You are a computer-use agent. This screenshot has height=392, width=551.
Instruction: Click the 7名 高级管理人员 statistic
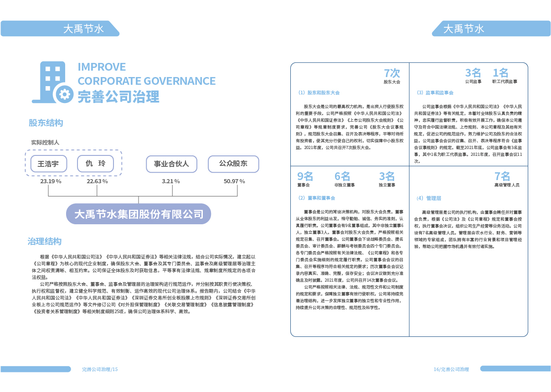pyautogui.click(x=506, y=179)
